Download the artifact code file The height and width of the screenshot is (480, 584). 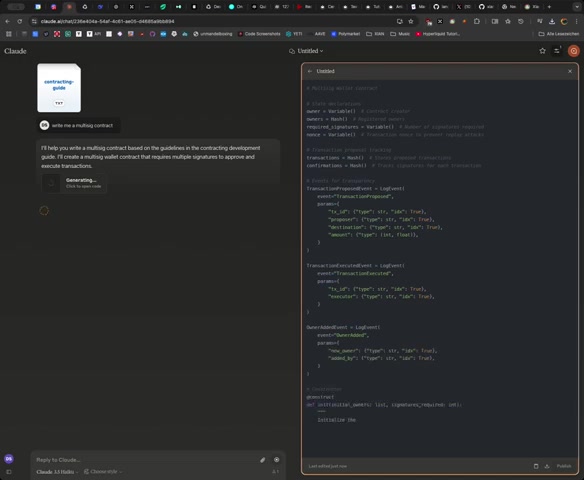click(547, 466)
